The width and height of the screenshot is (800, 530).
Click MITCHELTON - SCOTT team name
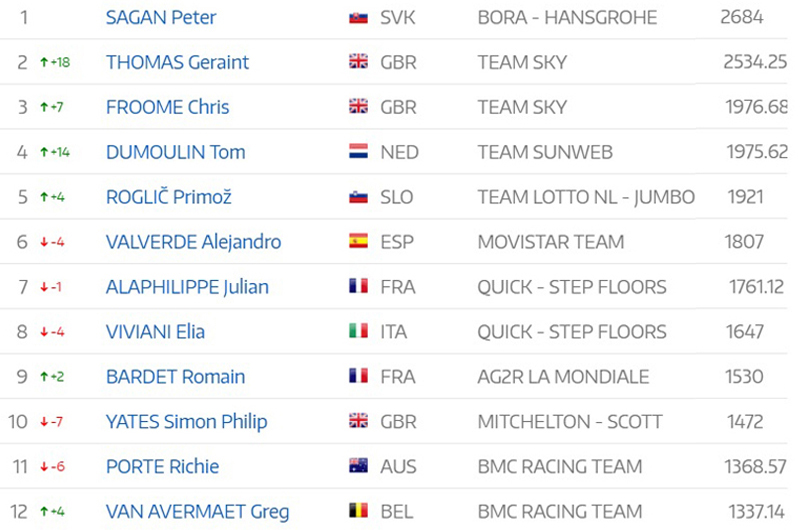tap(569, 421)
